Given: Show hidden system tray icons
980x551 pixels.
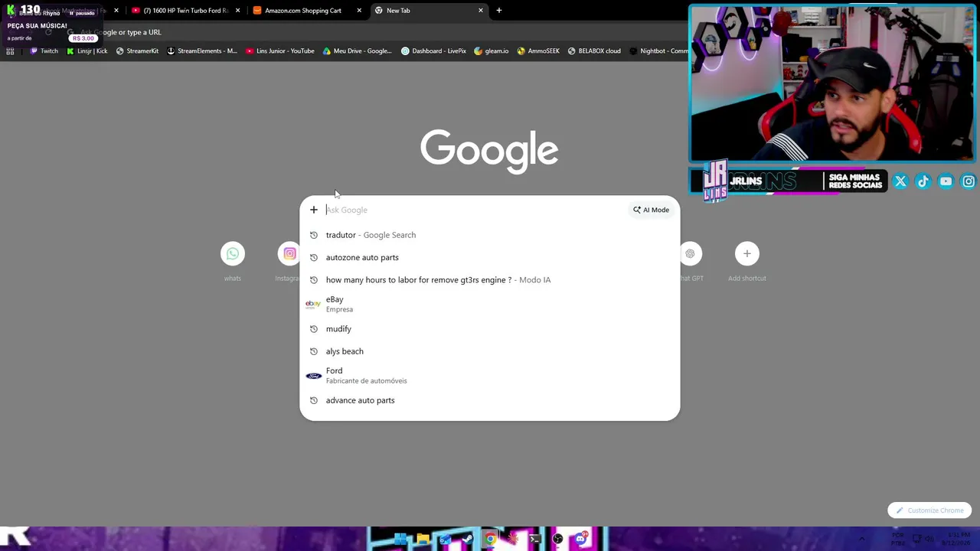Looking at the screenshot, I should click(862, 539).
